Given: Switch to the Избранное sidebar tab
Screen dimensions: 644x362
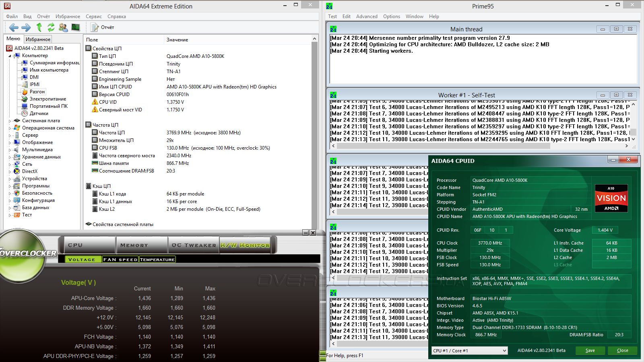Looking at the screenshot, I should coord(38,39).
